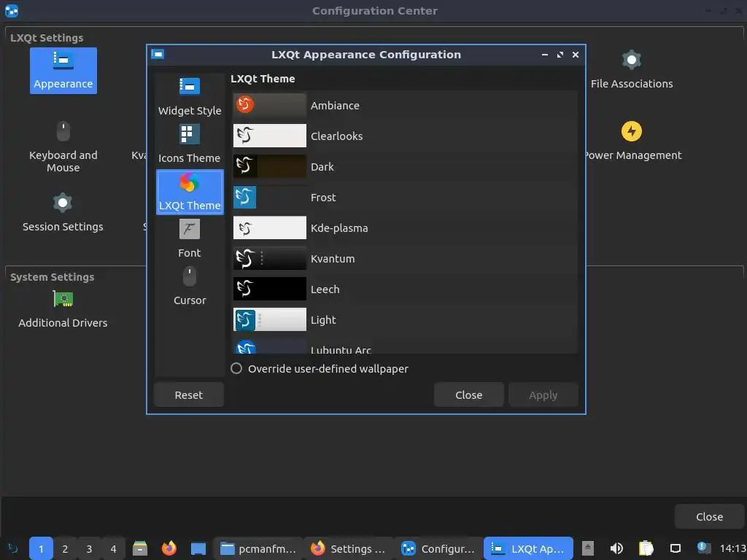The image size is (747, 560).
Task: Click the Apply button
Action: (543, 394)
